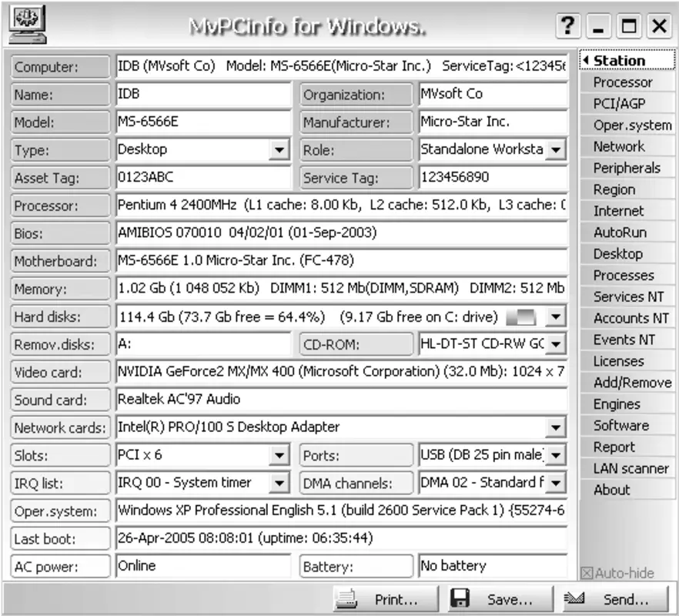The height and width of the screenshot is (616, 679).
Task: Open the About section
Action: (627, 490)
